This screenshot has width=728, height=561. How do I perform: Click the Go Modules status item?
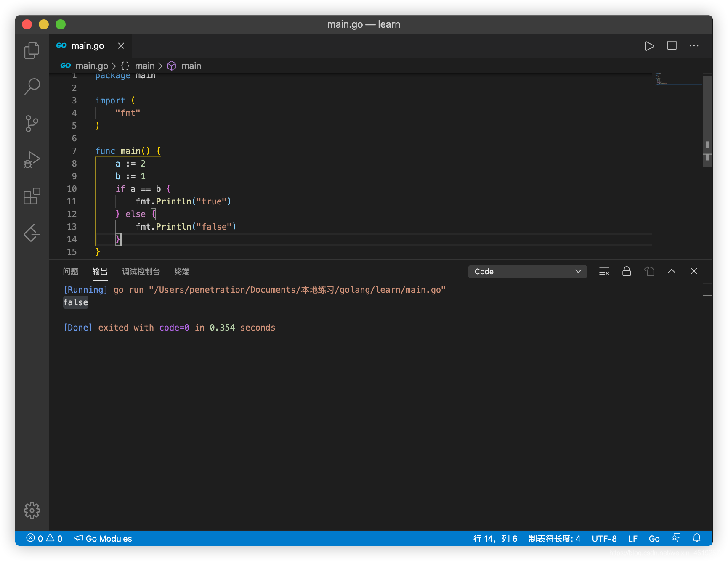pyautogui.click(x=104, y=538)
